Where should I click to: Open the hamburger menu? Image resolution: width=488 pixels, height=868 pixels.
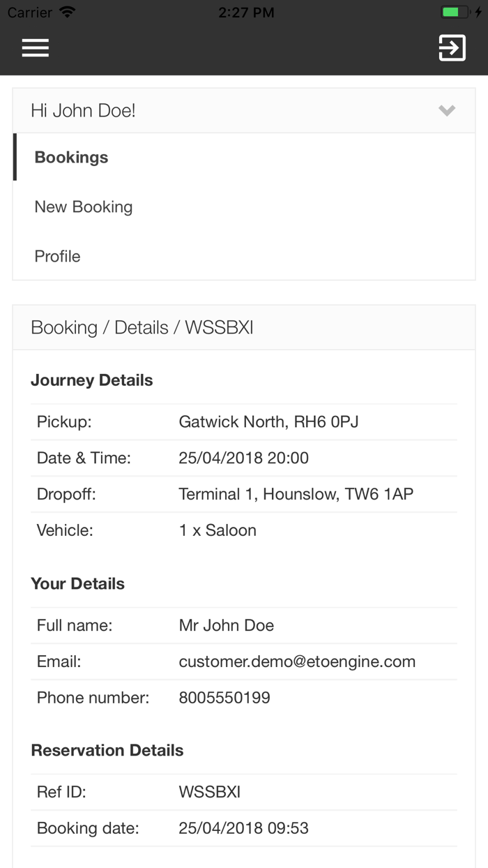click(35, 47)
